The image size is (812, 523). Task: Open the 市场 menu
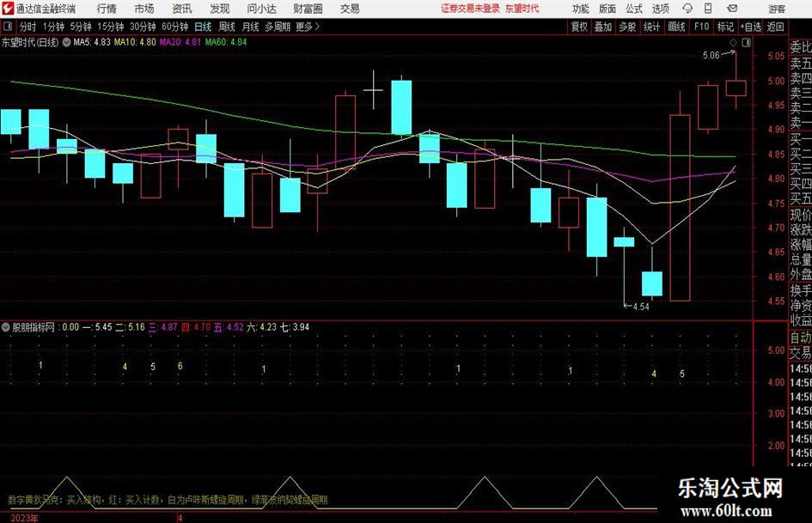click(x=144, y=9)
